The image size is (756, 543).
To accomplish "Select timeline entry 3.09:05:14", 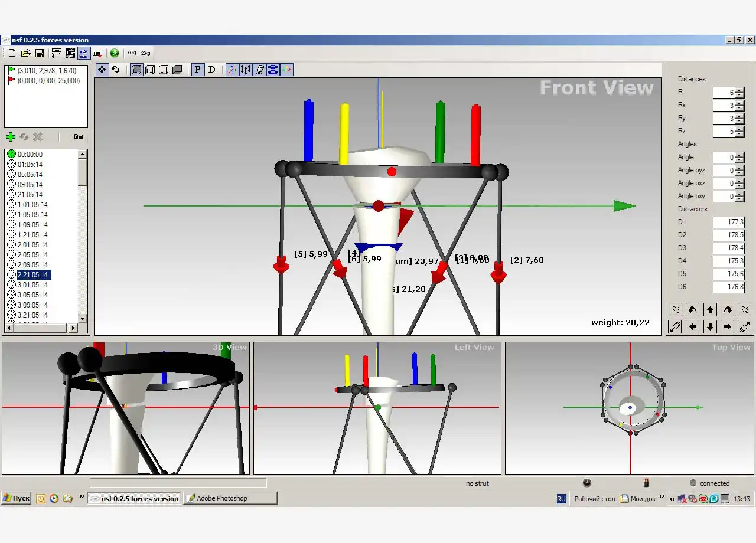I will [28, 305].
